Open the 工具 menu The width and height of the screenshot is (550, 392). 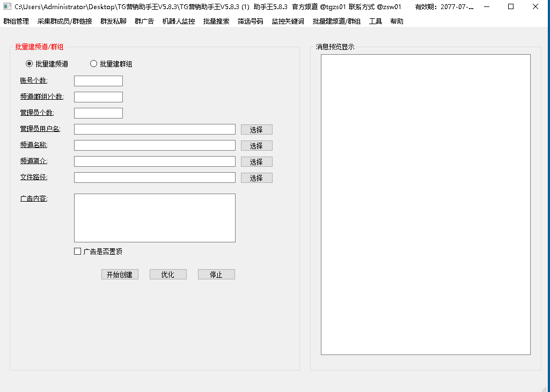[x=376, y=21]
